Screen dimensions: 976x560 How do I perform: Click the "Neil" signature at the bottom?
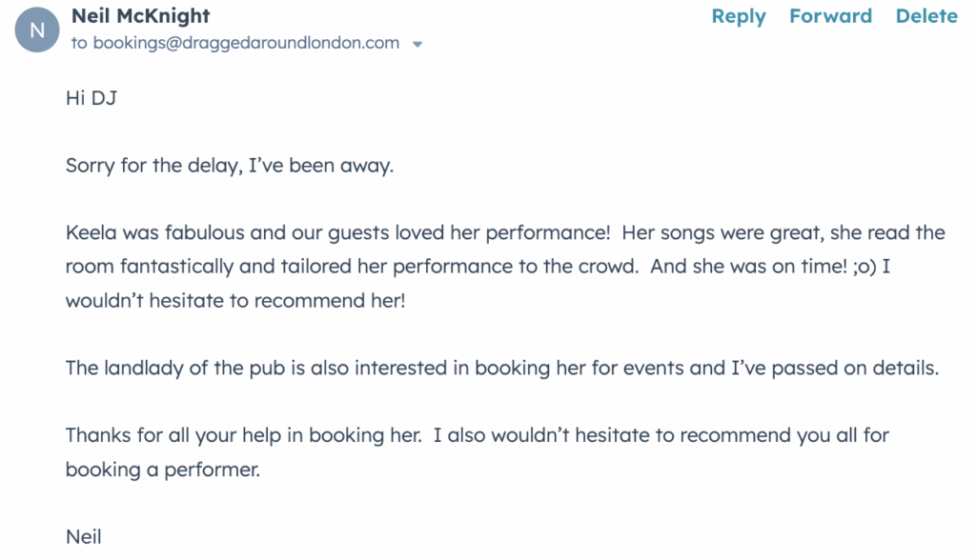[x=83, y=536]
